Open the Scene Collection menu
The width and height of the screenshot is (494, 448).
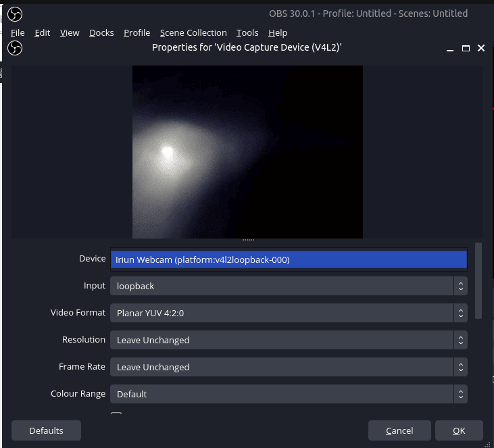193,32
